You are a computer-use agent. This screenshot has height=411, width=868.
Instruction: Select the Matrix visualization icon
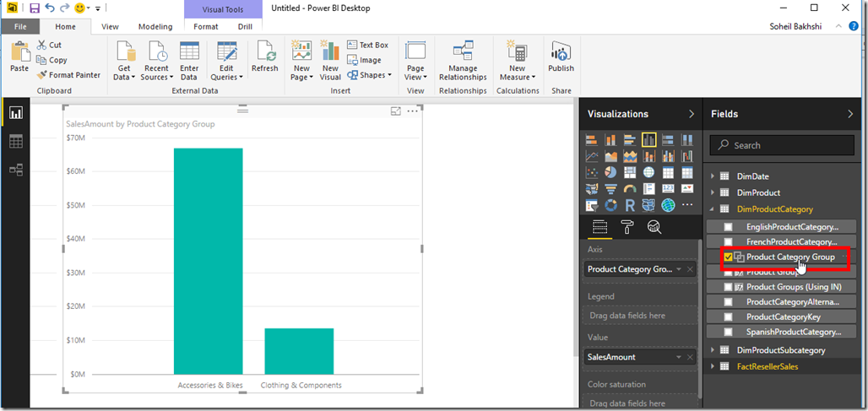coord(687,173)
